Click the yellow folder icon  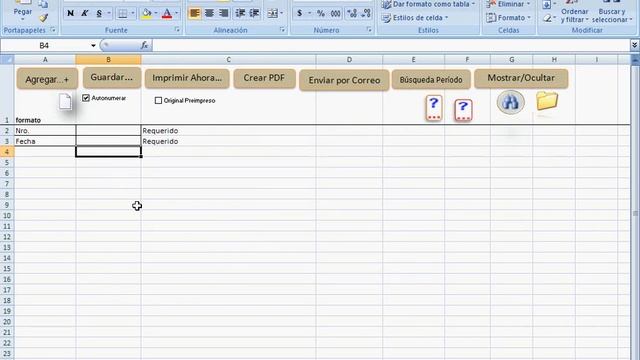[547, 101]
